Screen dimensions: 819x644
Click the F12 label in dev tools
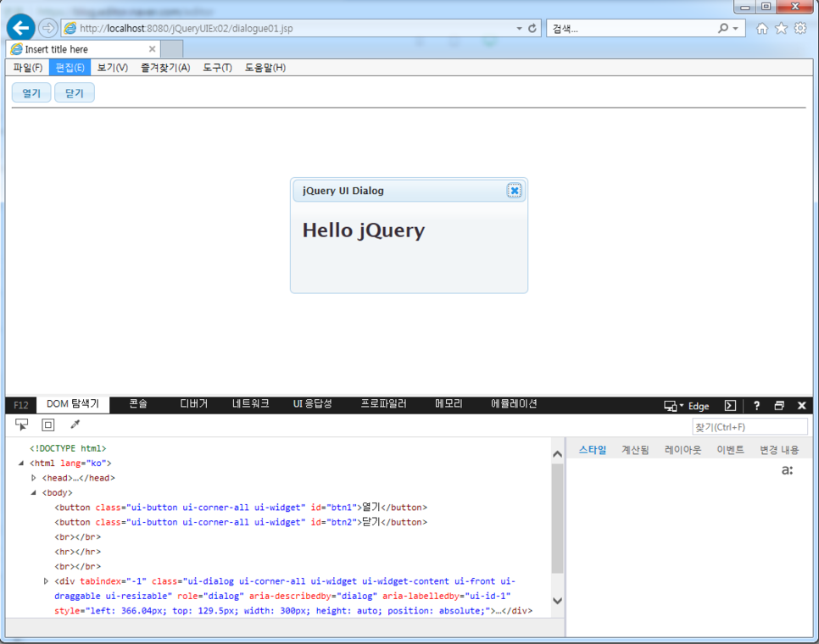21,405
